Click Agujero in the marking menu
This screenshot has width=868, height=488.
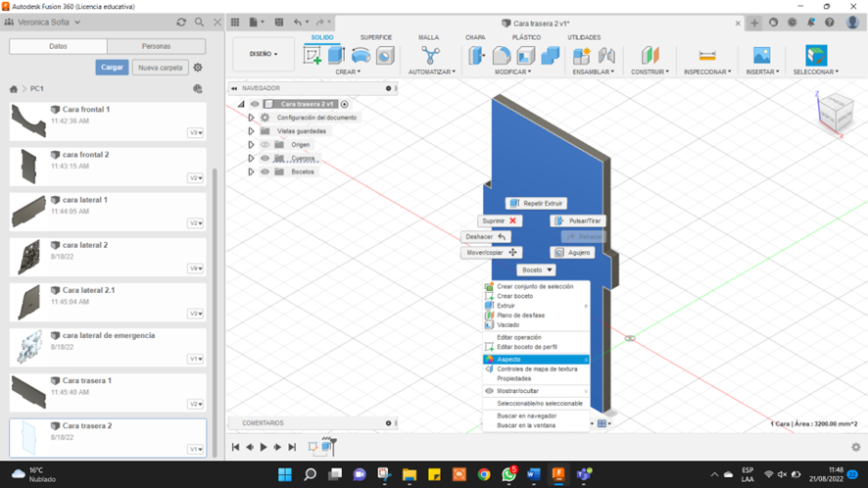click(572, 253)
